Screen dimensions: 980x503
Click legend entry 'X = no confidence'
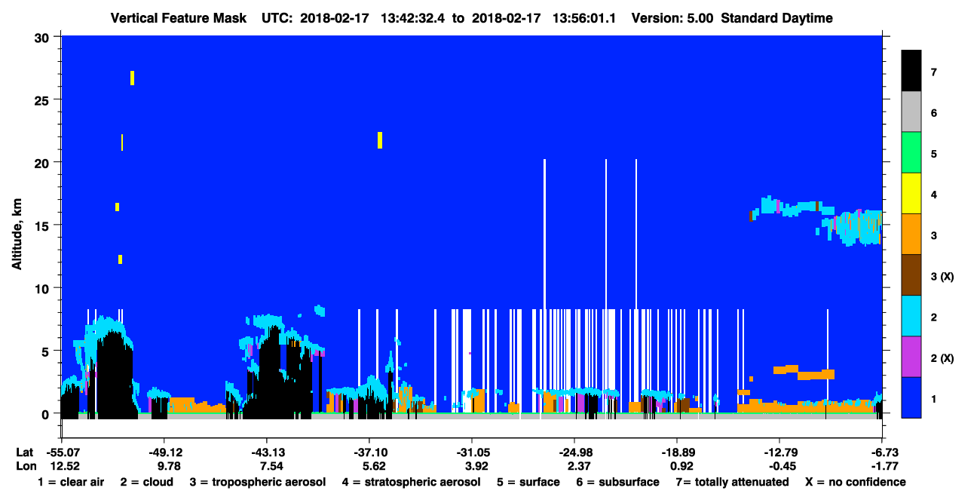tap(855, 482)
